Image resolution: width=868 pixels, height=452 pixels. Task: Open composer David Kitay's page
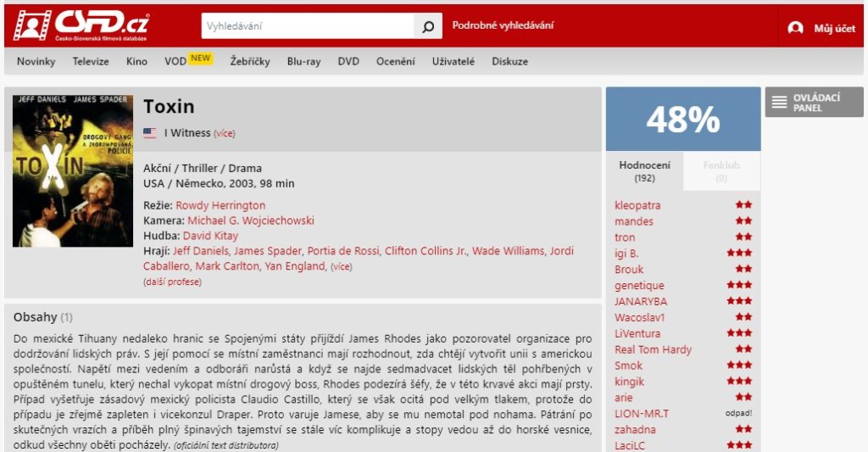(210, 236)
